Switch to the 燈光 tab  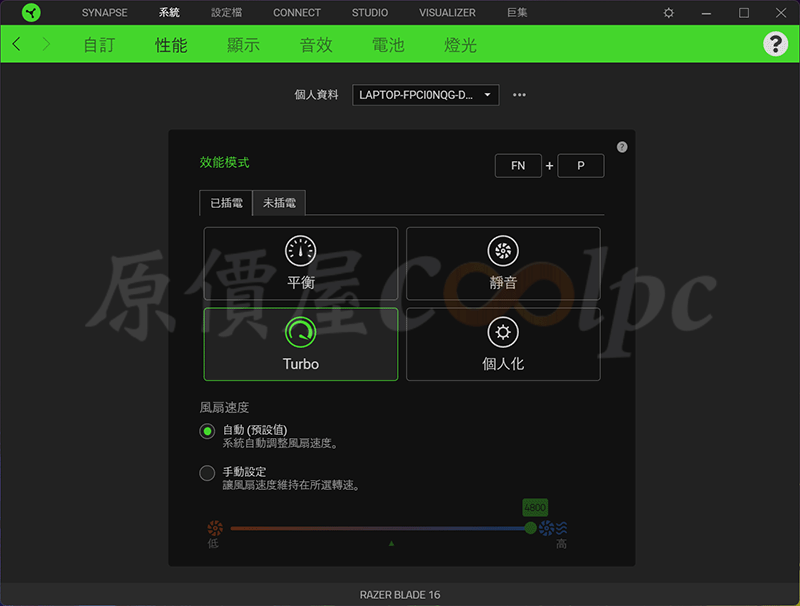point(460,45)
